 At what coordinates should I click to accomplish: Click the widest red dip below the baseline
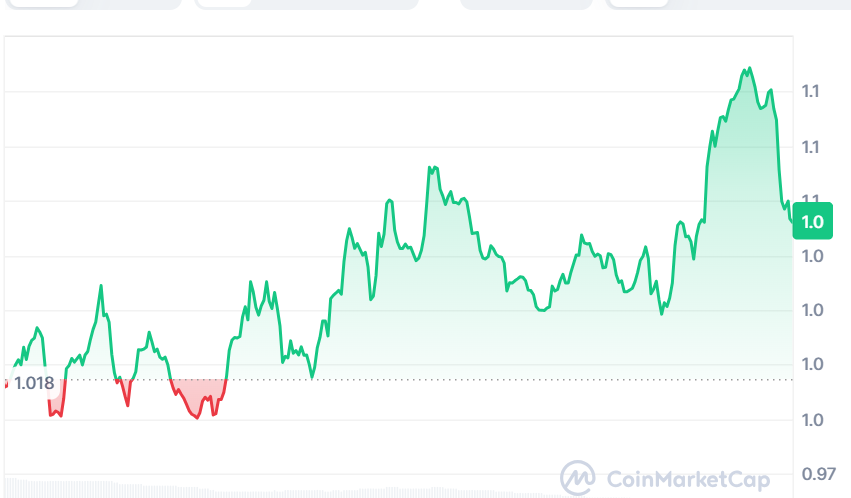(x=198, y=400)
